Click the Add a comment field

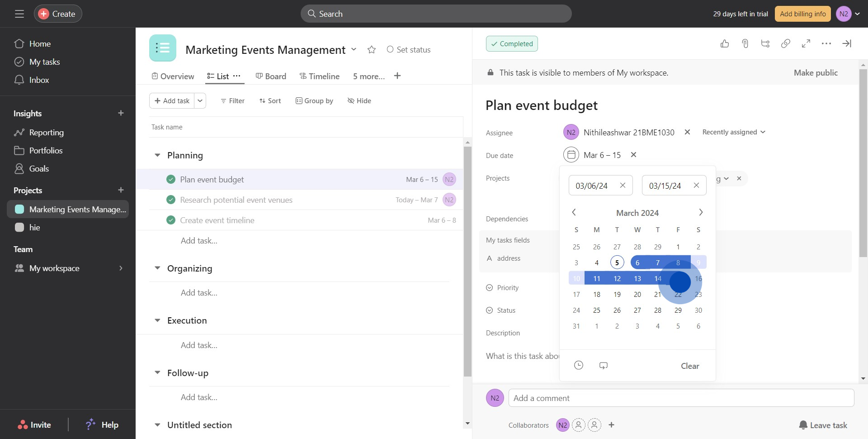tap(681, 398)
